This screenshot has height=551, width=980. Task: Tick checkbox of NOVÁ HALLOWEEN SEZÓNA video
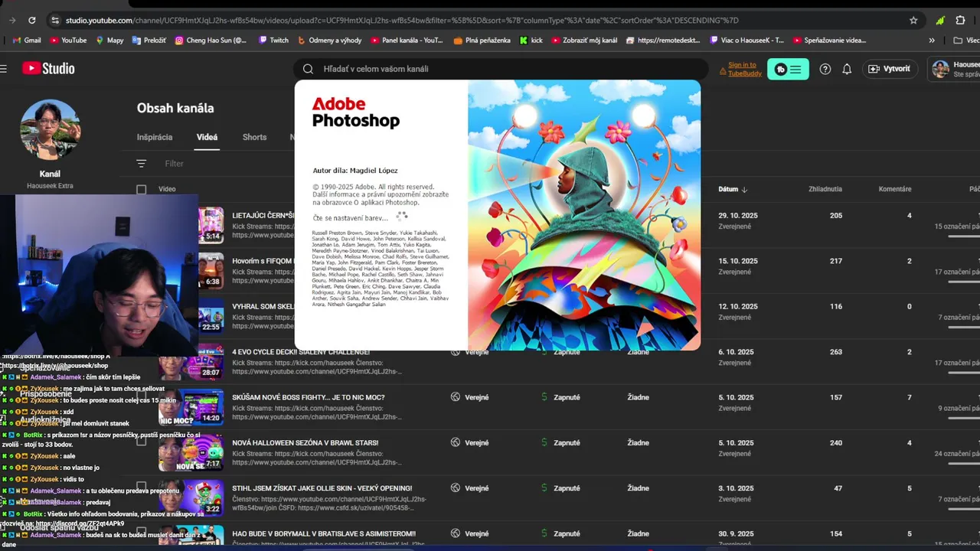[141, 441]
